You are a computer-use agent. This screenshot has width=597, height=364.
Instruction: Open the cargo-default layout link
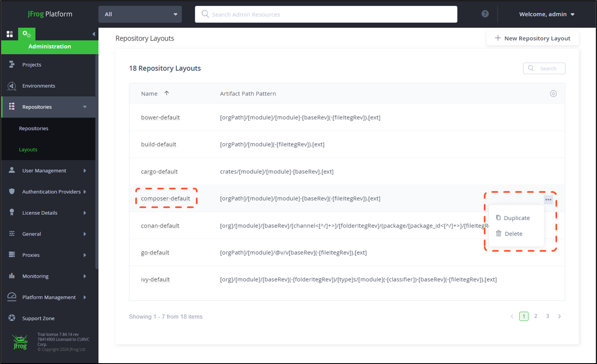pyautogui.click(x=159, y=172)
